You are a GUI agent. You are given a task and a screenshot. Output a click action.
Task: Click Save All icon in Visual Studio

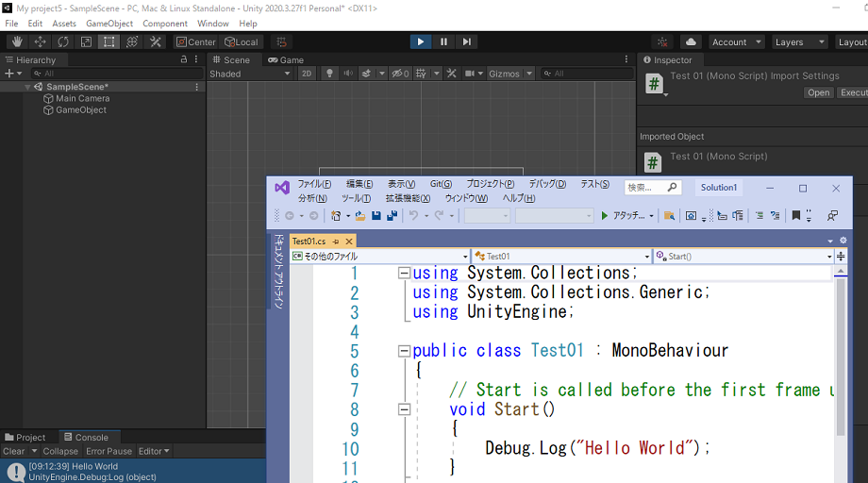(392, 216)
